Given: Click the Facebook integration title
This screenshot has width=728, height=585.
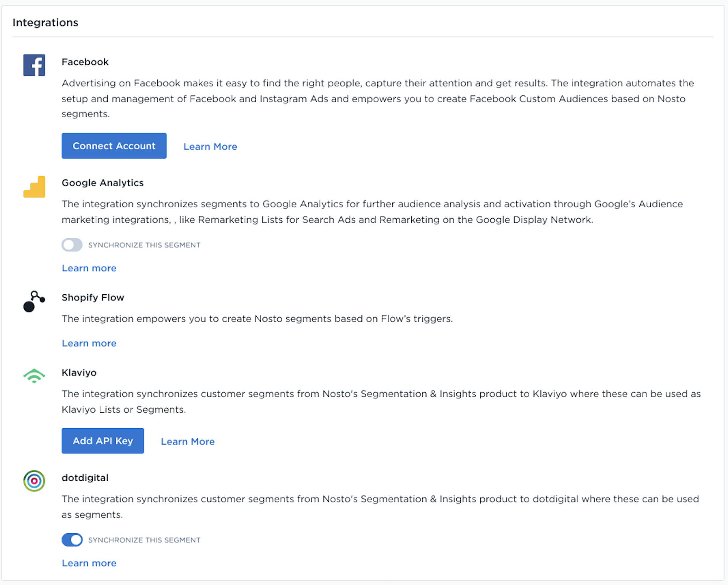Looking at the screenshot, I should pos(85,62).
